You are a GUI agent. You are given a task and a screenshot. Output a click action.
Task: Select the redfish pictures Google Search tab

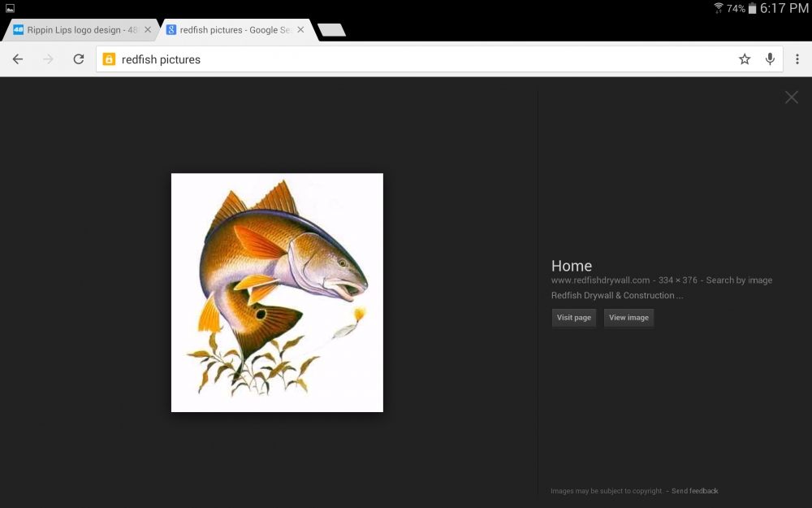229,30
